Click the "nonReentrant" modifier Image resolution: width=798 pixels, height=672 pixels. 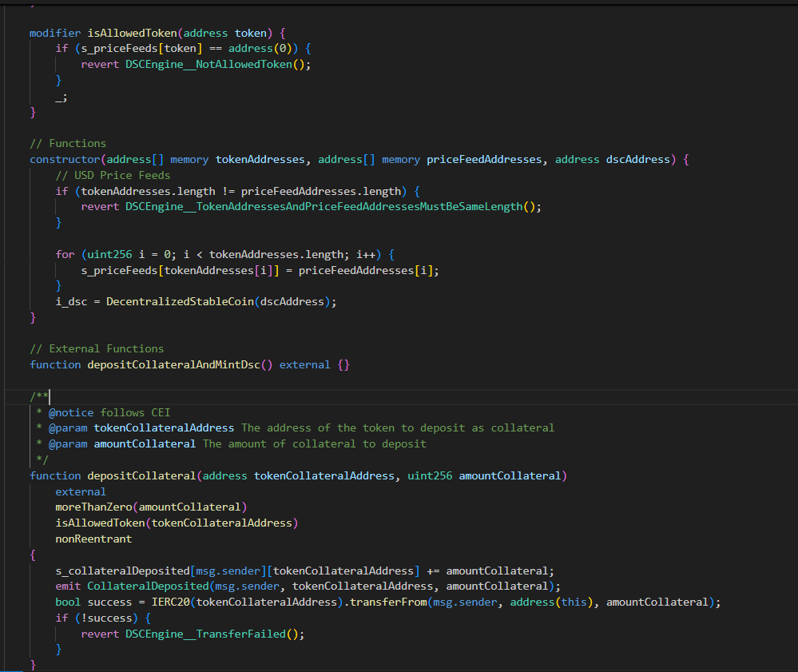pos(93,539)
